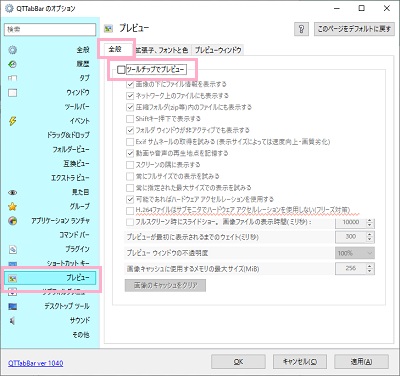Click 適用(A) apply button
Viewport: 400px width, 376px height.
[x=361, y=362]
